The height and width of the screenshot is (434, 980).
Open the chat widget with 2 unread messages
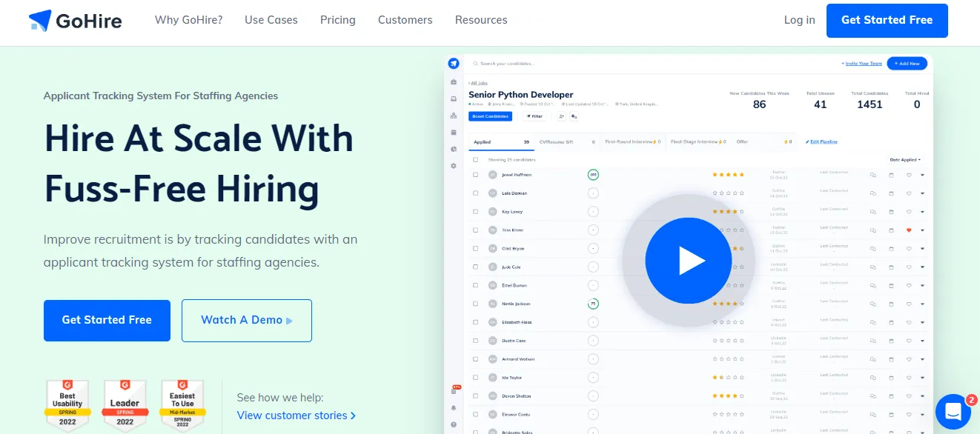click(x=953, y=412)
